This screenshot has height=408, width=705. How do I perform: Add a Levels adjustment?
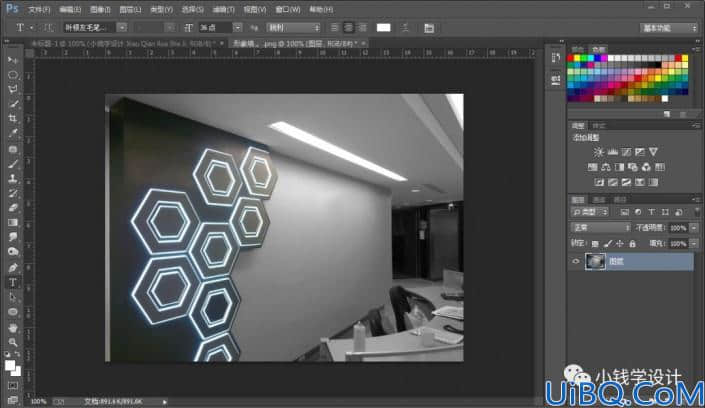click(612, 152)
